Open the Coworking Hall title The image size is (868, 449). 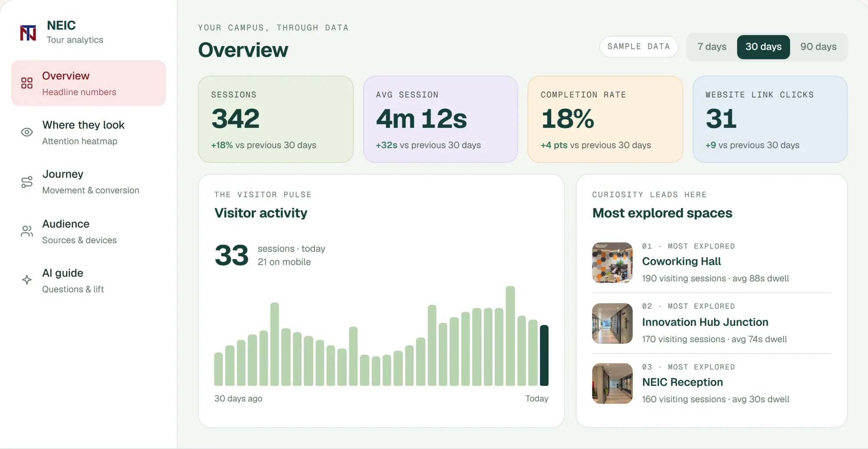[x=681, y=261]
